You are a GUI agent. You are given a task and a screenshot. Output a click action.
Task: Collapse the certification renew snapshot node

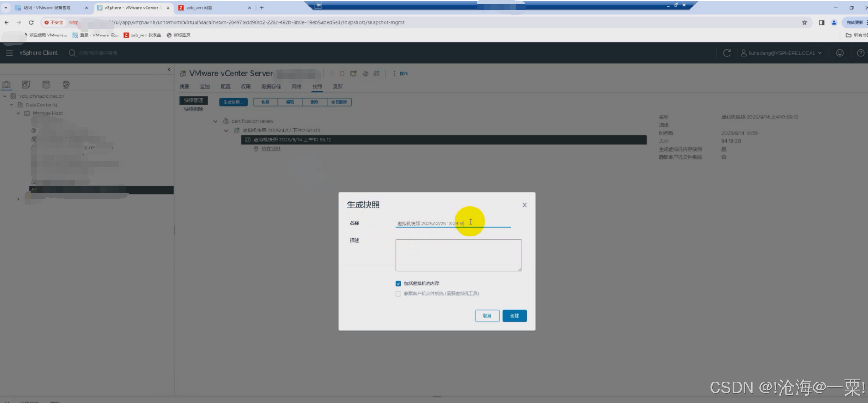point(215,121)
